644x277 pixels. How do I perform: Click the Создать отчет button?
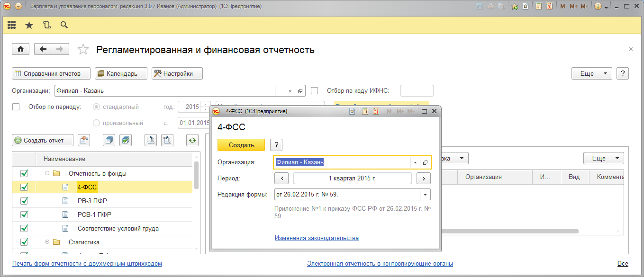tap(43, 140)
